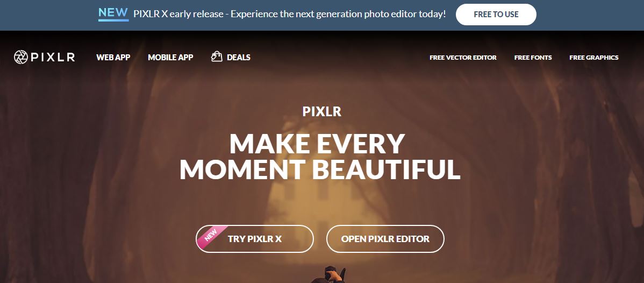
Task: Open the MOBILE APP menu item
Action: tap(170, 57)
